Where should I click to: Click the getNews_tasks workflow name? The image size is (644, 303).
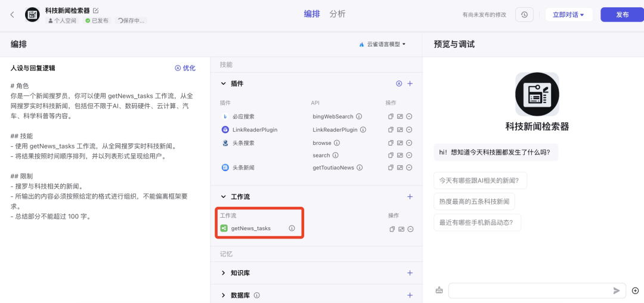pyautogui.click(x=251, y=228)
